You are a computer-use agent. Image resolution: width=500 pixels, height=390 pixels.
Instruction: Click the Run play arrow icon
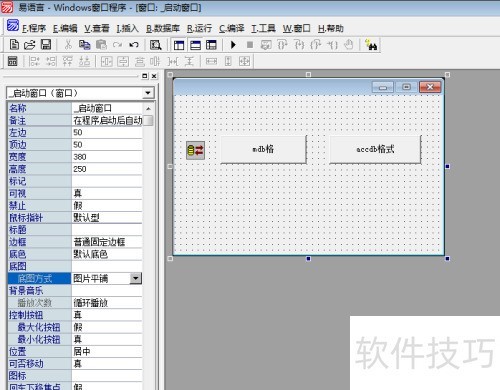tap(233, 45)
